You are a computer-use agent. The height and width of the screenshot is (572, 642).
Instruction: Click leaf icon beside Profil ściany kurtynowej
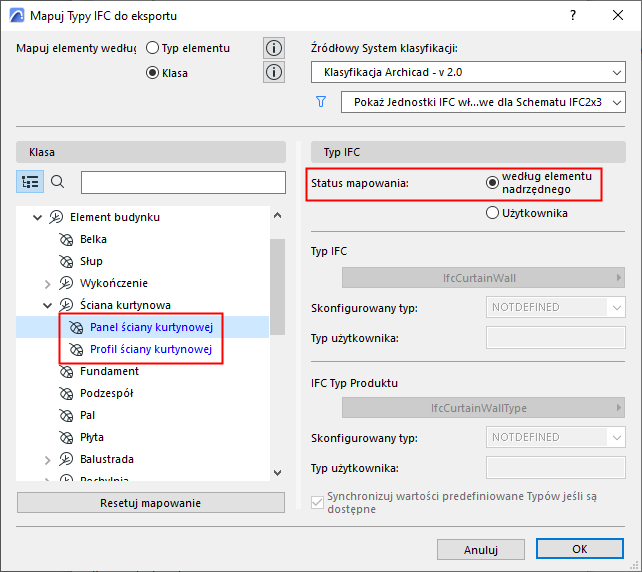[76, 349]
